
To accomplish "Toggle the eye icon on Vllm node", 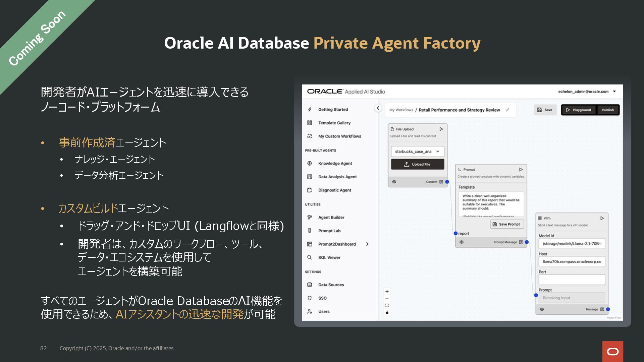I will [542, 309].
